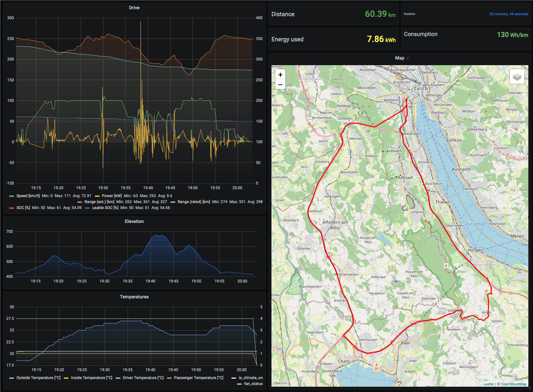
Task: Open the Distance panel title menu
Action: [283, 14]
